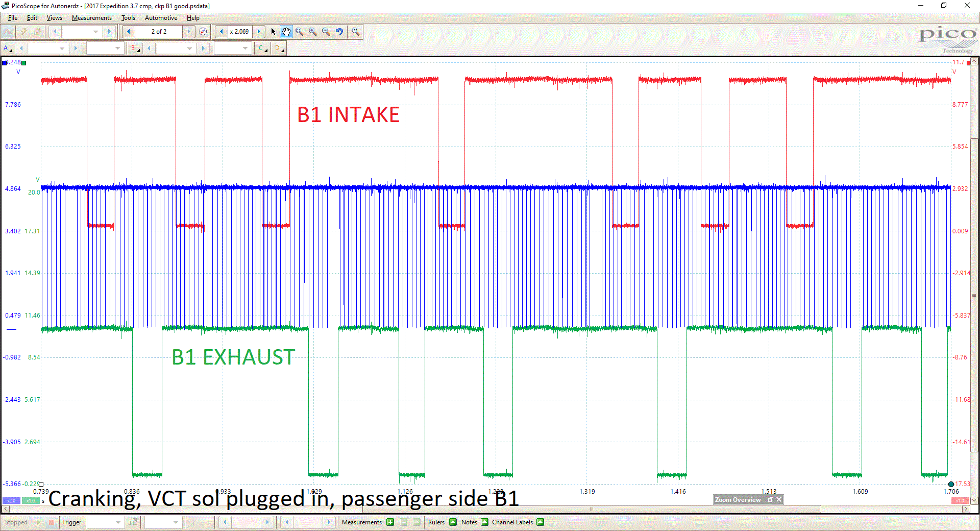Image resolution: width=980 pixels, height=531 pixels.
Task: Activate the windowed zoom-in tool
Action: coord(300,32)
